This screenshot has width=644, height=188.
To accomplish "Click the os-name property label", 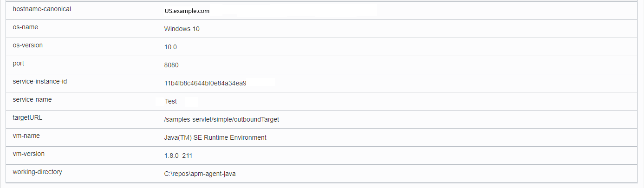I will (26, 27).
